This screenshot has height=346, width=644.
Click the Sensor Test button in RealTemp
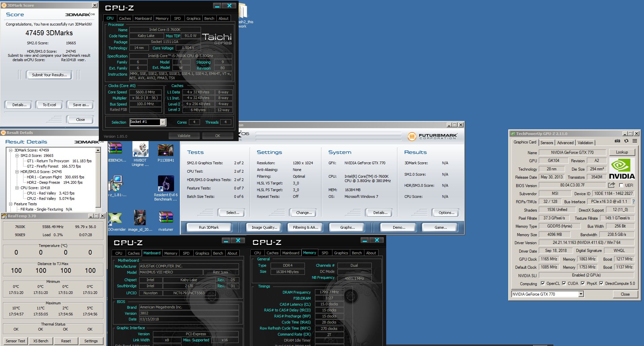coord(15,341)
